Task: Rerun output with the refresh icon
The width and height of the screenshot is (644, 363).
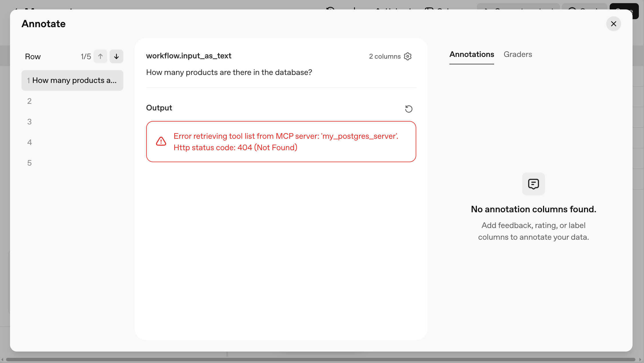Action: tap(409, 109)
